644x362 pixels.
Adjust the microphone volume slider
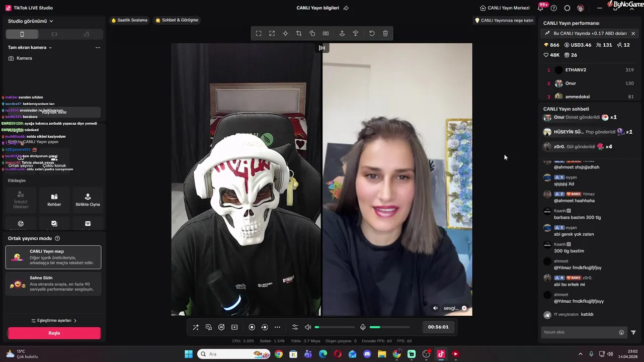(x=390, y=327)
